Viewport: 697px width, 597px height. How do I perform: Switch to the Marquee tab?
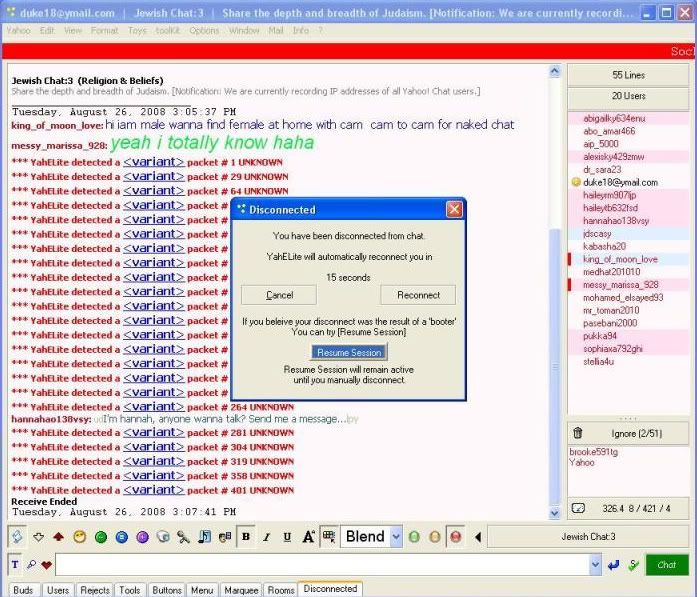coord(241,590)
